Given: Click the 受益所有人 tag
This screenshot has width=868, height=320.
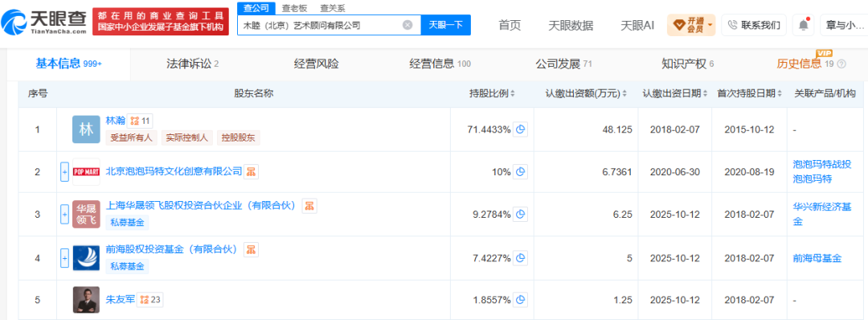Looking at the screenshot, I should [132, 137].
